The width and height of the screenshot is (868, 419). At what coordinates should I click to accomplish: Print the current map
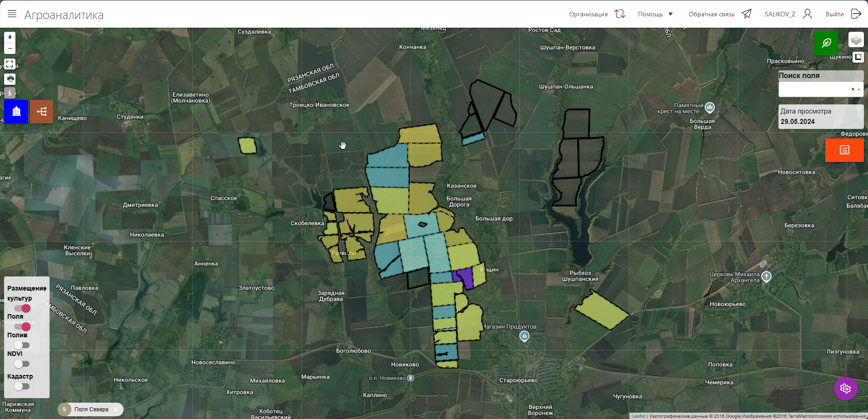click(10, 79)
